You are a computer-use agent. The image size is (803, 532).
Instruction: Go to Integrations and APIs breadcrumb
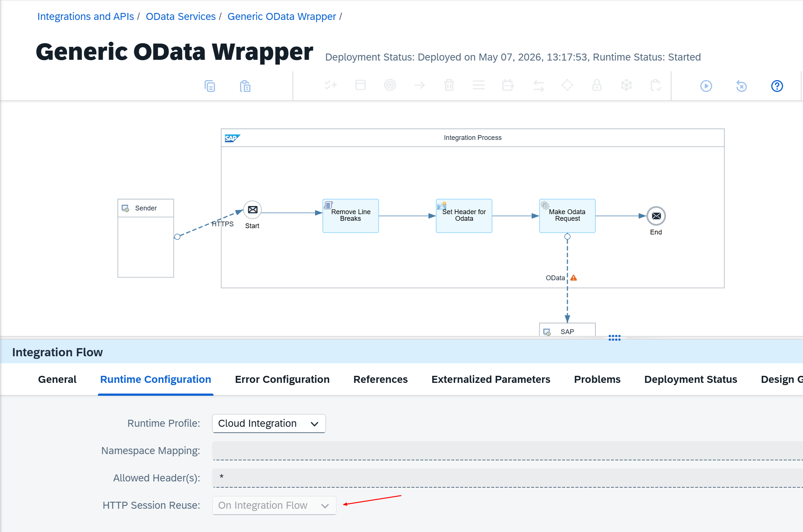[x=86, y=17]
